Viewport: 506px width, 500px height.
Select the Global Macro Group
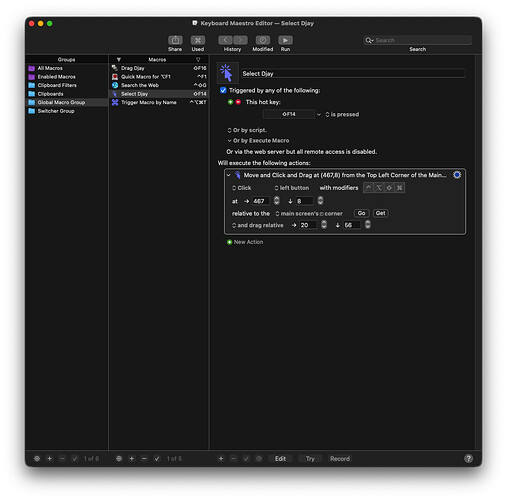[x=67, y=102]
